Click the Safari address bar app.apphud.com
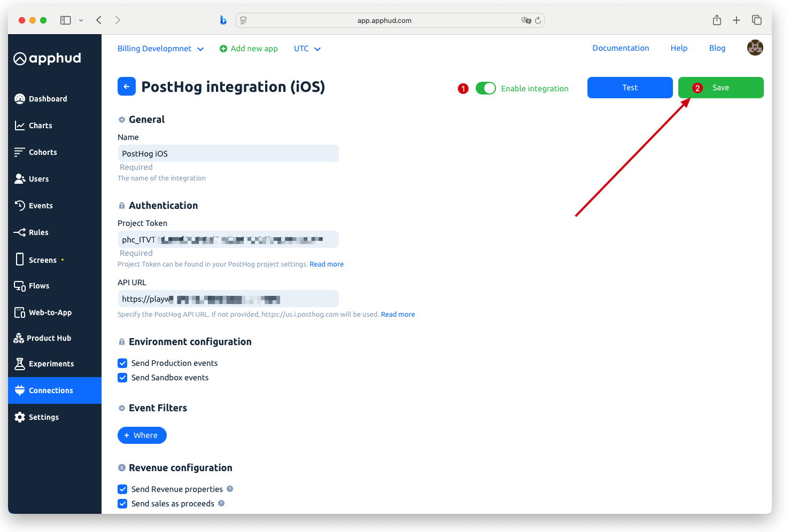This screenshot has width=790, height=532. pos(390,20)
